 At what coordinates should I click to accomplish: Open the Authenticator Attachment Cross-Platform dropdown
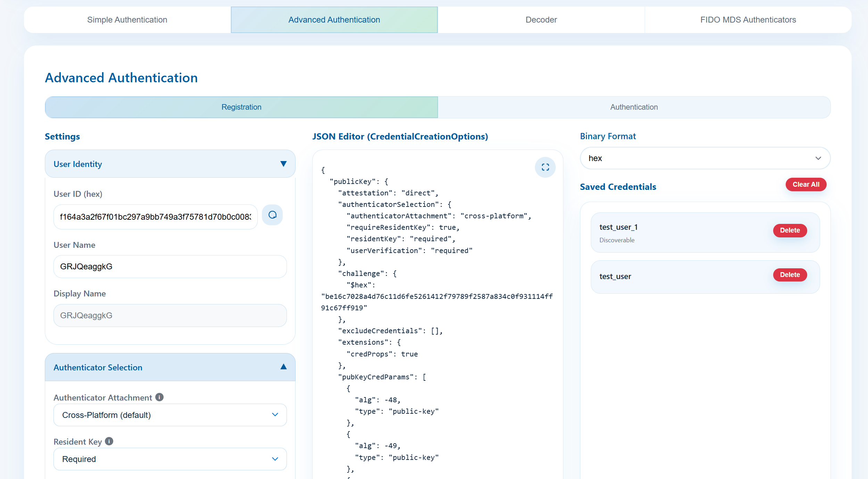(170, 415)
